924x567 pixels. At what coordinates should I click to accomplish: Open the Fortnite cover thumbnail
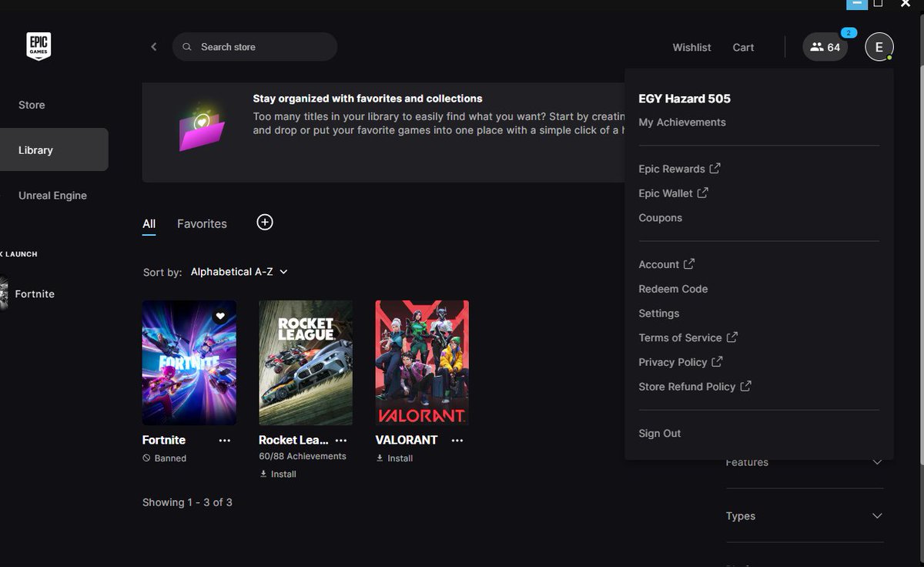pos(189,363)
